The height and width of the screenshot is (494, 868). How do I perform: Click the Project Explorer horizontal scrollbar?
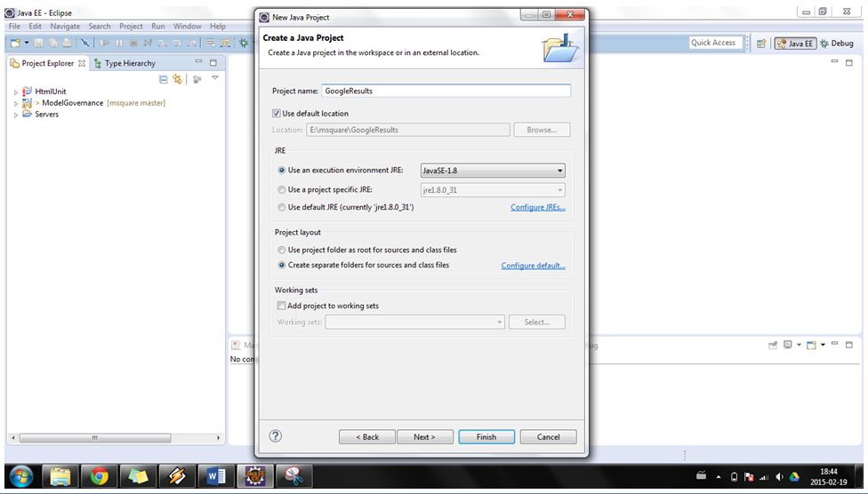tap(95, 437)
